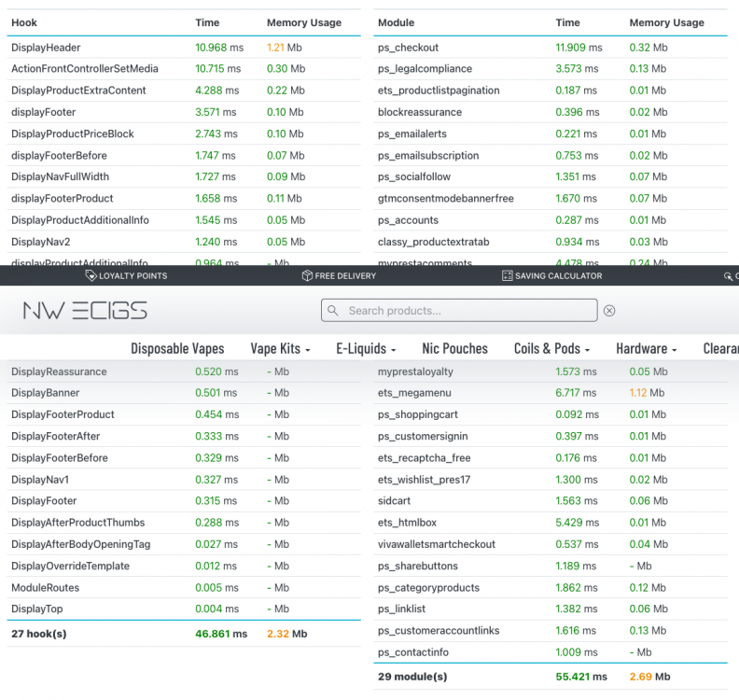Open Free Delivery link
This screenshot has width=739, height=700.
(339, 275)
